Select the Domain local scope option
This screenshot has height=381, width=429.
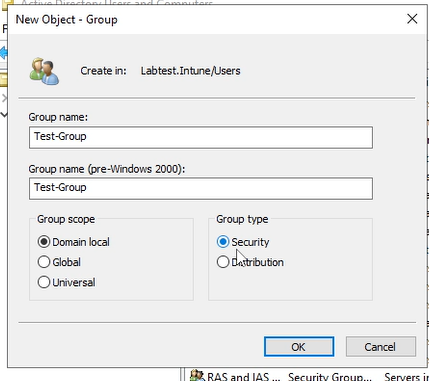coord(73,242)
